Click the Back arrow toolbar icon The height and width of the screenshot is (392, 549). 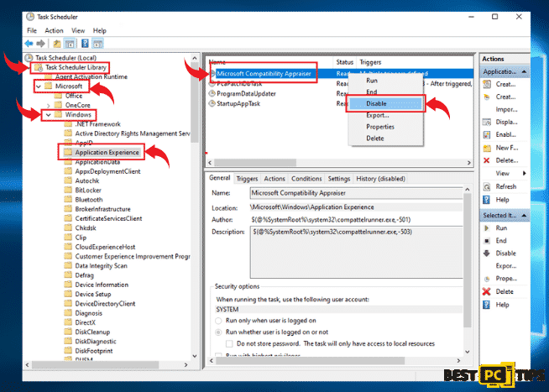29,44
